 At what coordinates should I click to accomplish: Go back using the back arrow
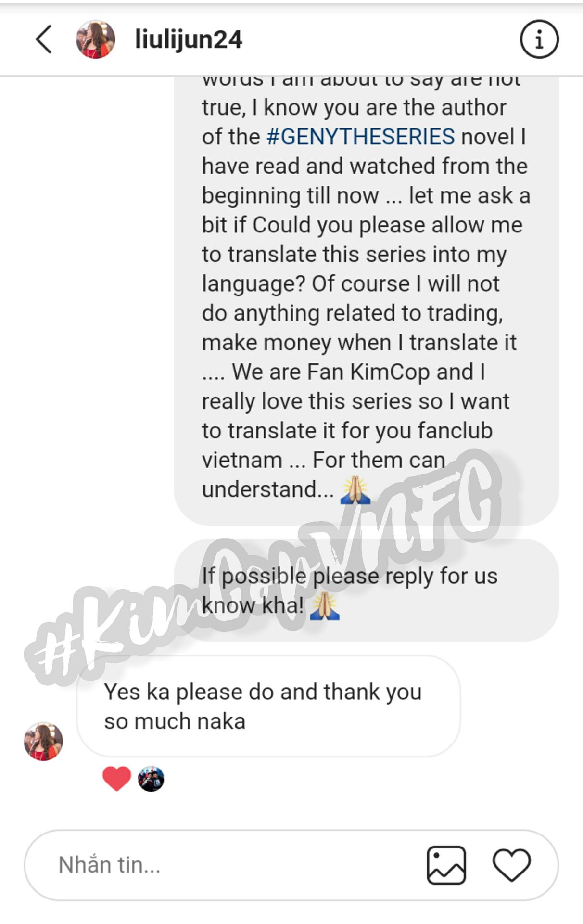43,39
